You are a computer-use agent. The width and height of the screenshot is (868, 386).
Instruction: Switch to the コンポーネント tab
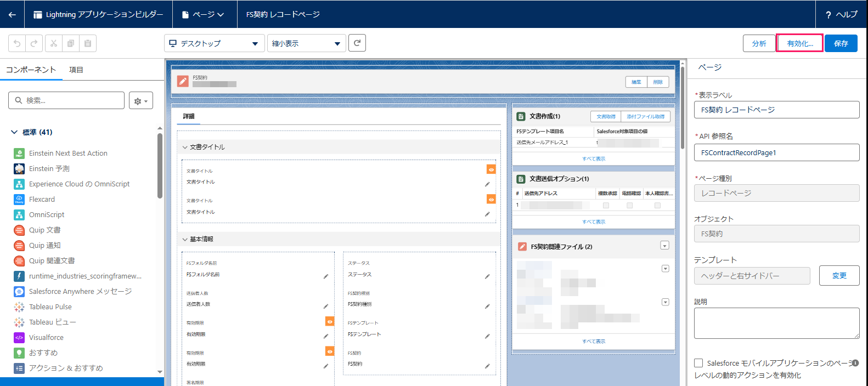pyautogui.click(x=31, y=70)
